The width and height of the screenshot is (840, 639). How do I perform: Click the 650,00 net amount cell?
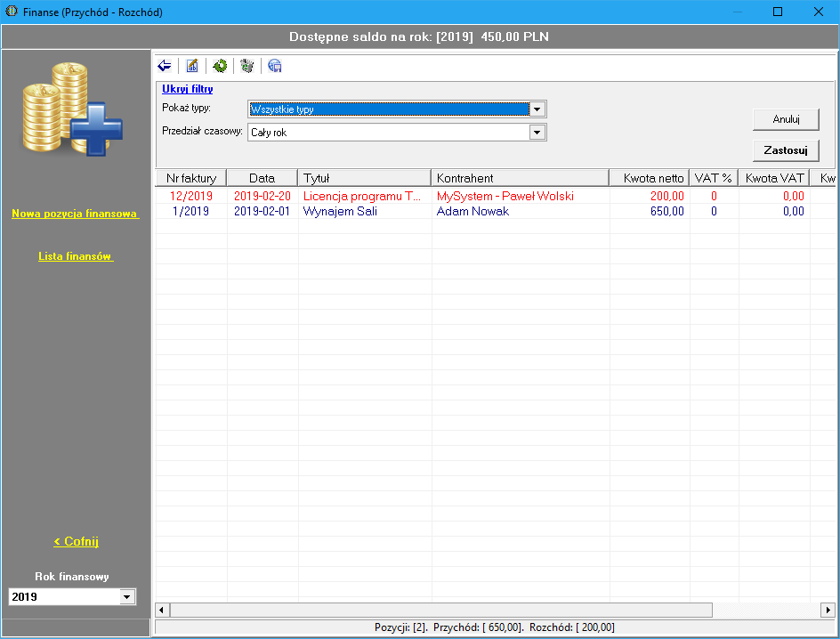click(650, 211)
